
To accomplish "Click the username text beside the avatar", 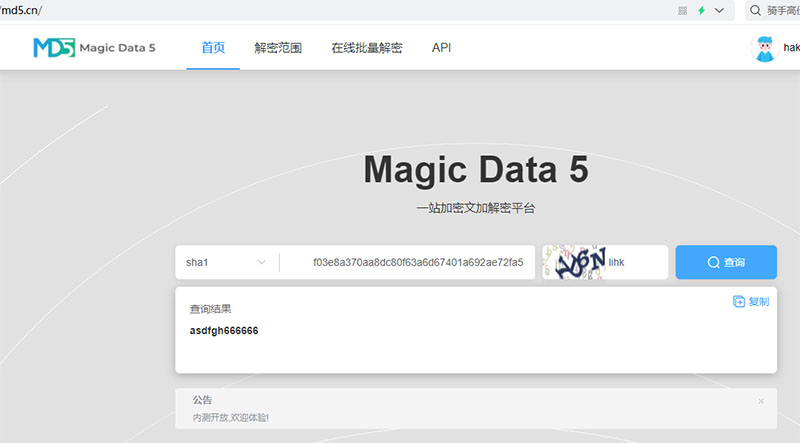I will [791, 47].
